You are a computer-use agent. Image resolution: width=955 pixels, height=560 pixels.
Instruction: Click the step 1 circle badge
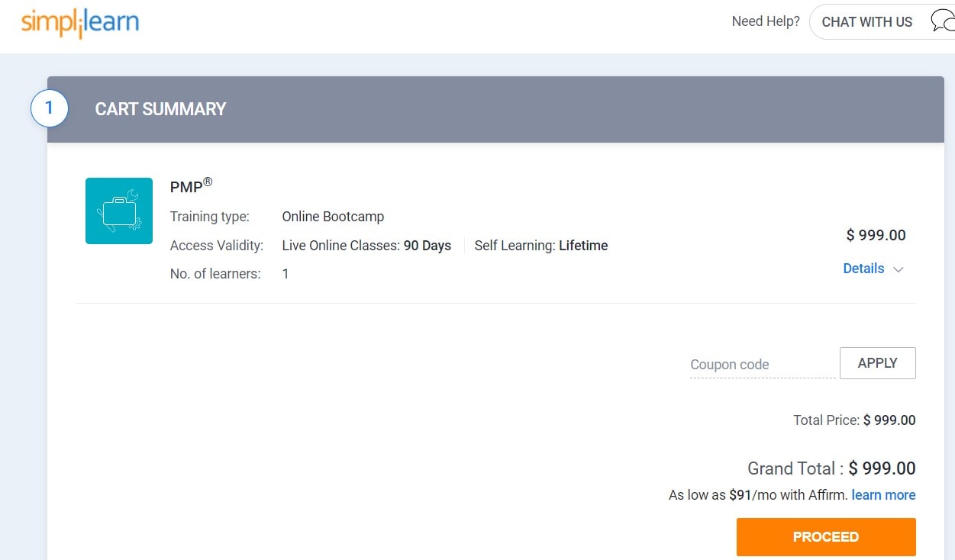50,108
